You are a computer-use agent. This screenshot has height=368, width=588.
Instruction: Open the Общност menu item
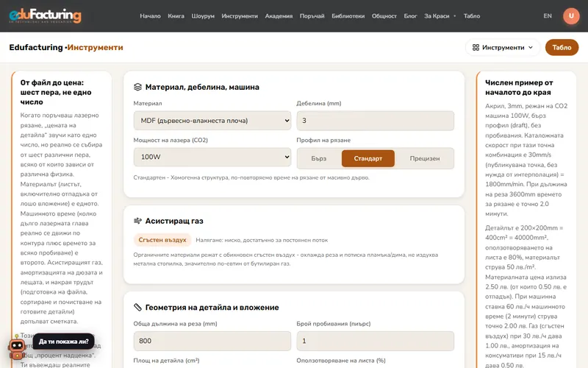click(x=384, y=16)
